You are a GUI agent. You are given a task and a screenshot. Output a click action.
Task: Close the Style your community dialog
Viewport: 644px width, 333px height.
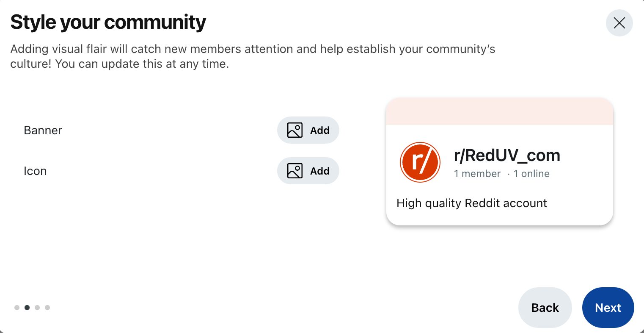pos(619,23)
